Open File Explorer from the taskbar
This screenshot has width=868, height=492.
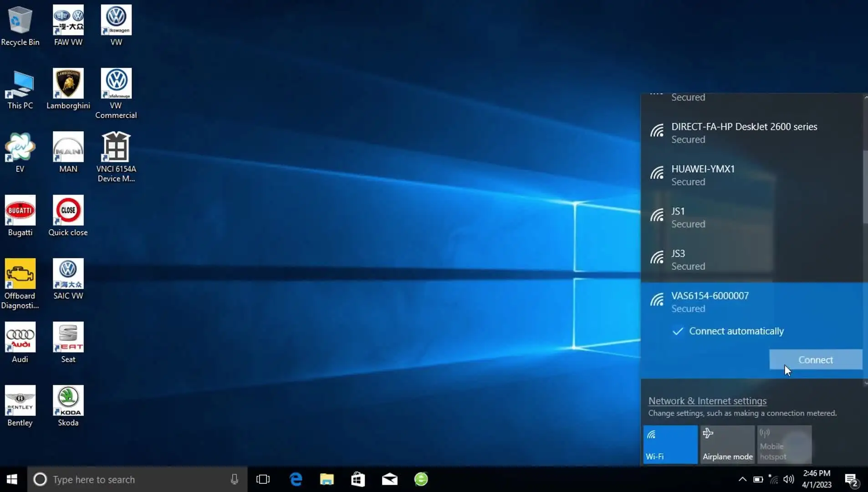coord(327,479)
